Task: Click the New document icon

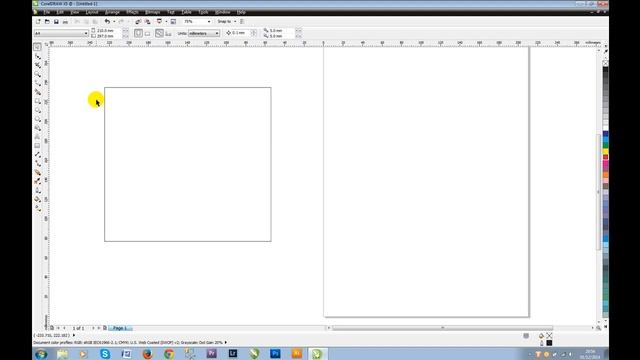Action: pyautogui.click(x=38, y=22)
